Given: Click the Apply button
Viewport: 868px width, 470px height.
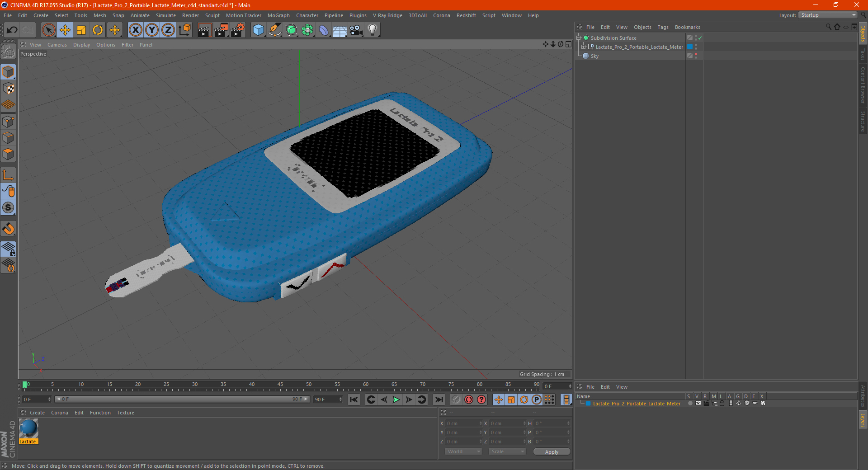Looking at the screenshot, I should 552,452.
